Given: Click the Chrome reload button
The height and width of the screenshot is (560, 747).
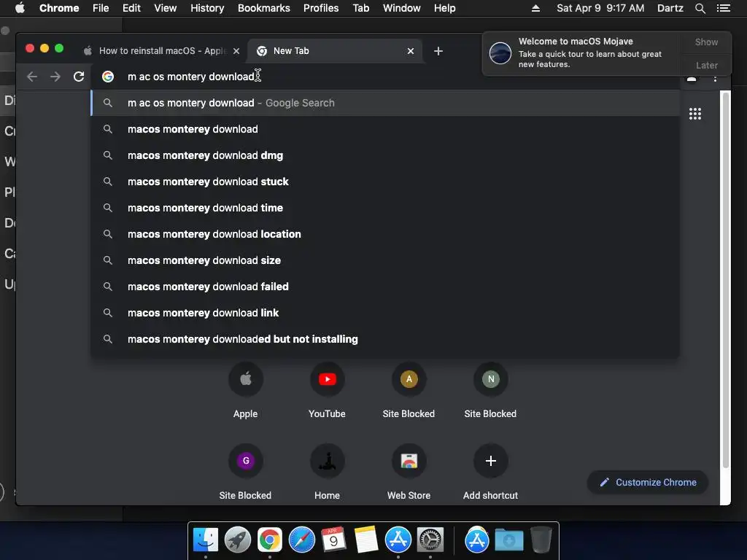Looking at the screenshot, I should (79, 77).
